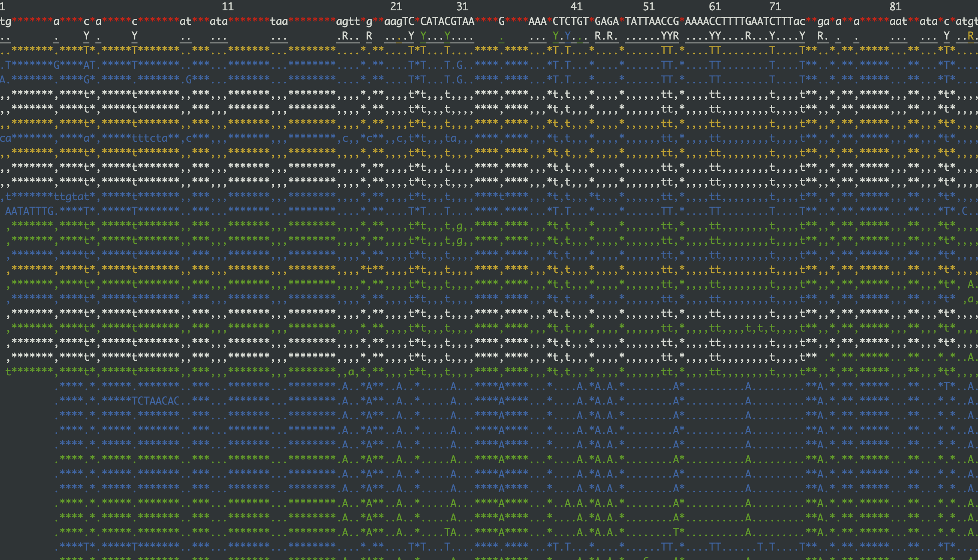Click the tttcta bases in blue read
This screenshot has width=978, height=560.
[x=150, y=138]
